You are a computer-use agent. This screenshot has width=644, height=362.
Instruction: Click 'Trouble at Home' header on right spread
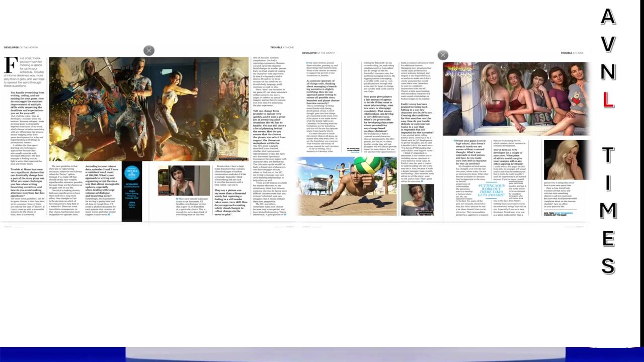(x=572, y=53)
